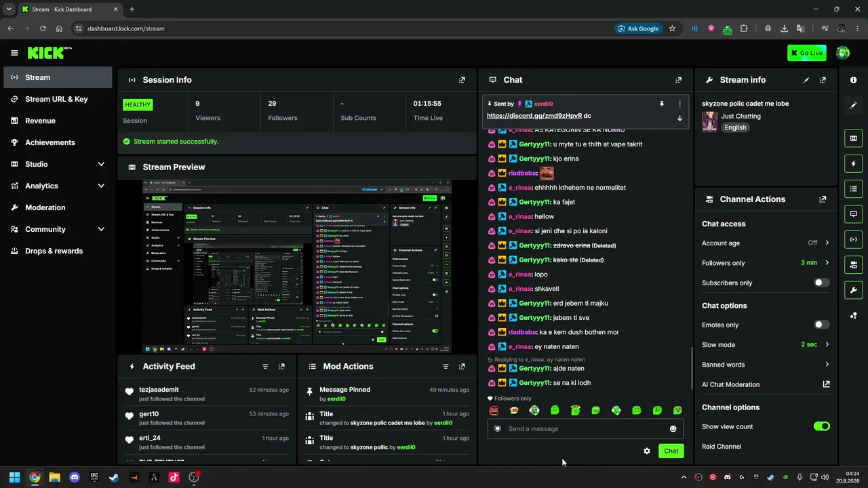Open the hamburger navigation menu
This screenshot has height=488, width=868.
(x=14, y=53)
